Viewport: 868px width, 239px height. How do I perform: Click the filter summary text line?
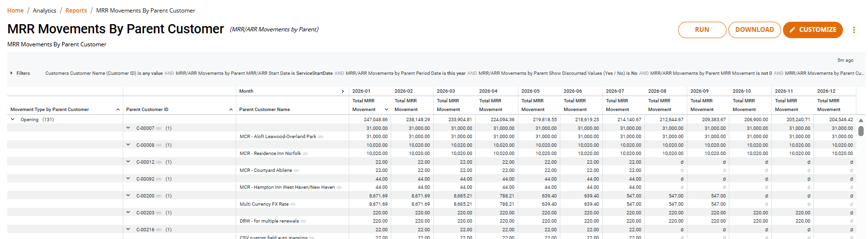pyautogui.click(x=455, y=73)
